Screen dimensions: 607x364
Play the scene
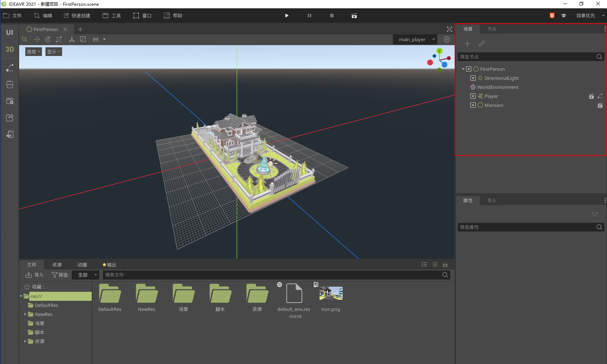(287, 16)
